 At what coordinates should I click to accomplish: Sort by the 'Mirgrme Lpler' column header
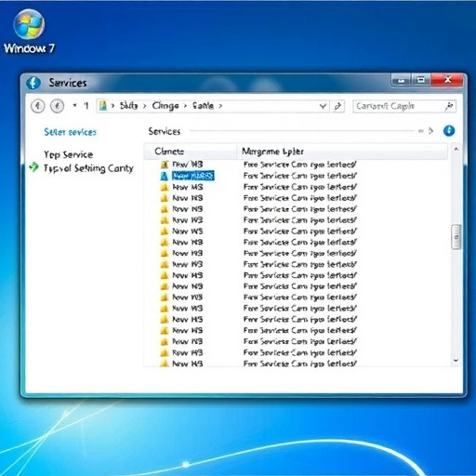pyautogui.click(x=342, y=152)
